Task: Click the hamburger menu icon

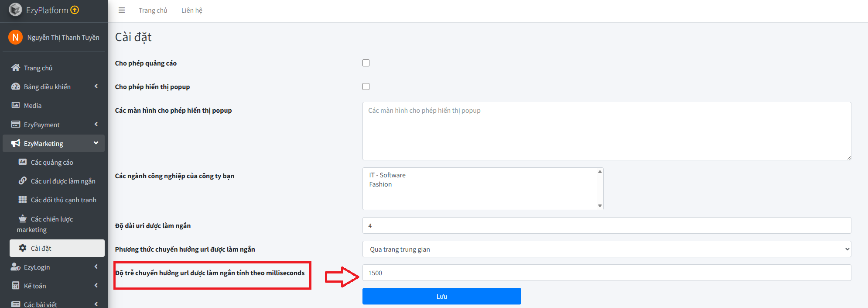Action: tap(122, 10)
